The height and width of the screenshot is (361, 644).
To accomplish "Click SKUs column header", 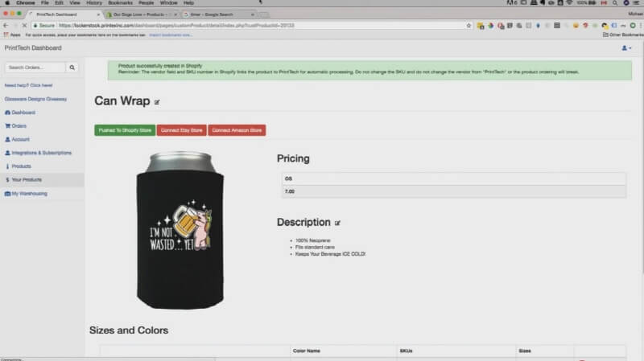I will coord(406,351).
